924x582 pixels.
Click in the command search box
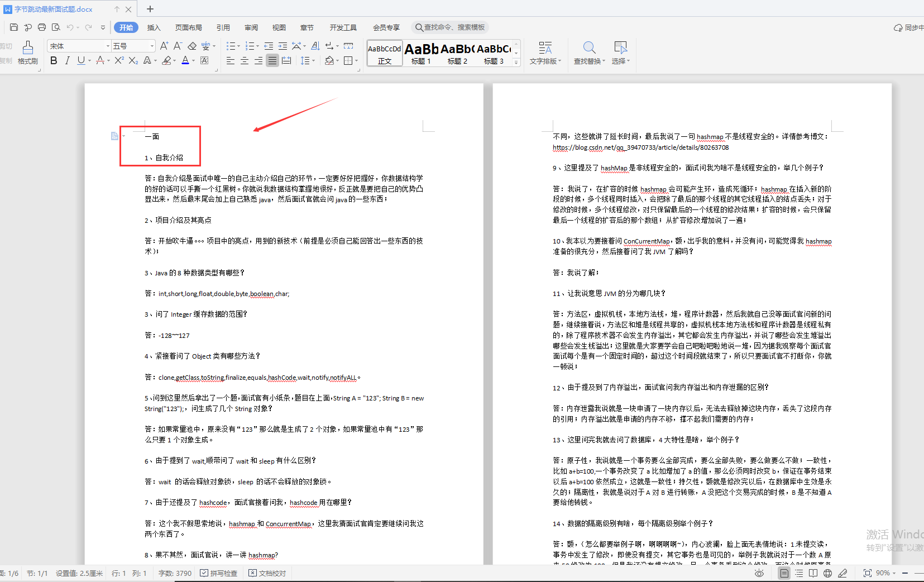(450, 27)
